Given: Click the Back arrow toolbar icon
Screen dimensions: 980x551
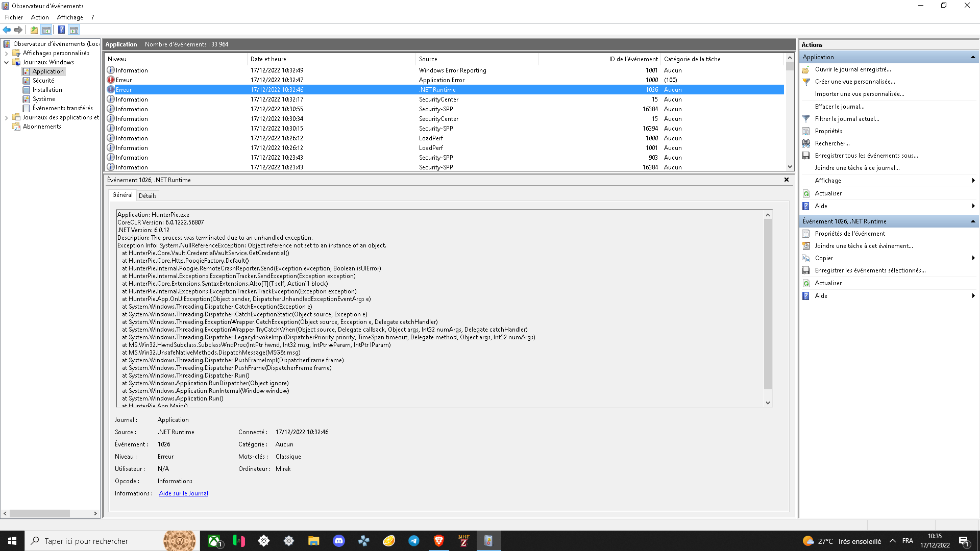Looking at the screenshot, I should pos(7,30).
